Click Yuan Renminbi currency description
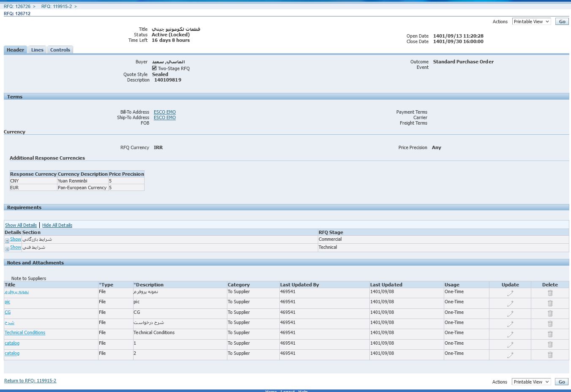Screen dimensions: 571x392 [83, 181]
